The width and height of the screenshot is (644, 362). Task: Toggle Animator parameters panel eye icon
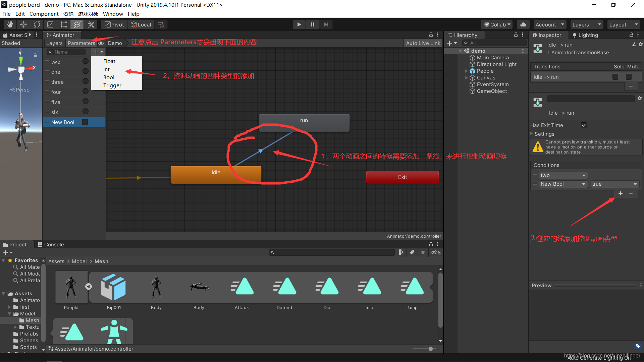point(101,43)
